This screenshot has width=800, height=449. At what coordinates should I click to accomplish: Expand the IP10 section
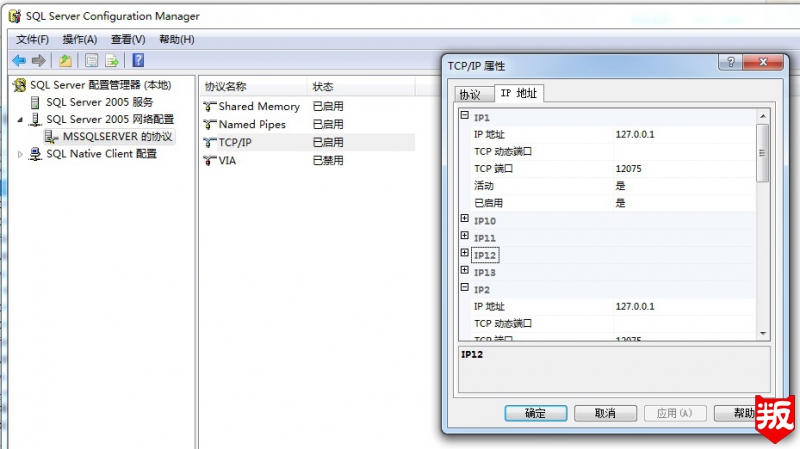coord(464,218)
